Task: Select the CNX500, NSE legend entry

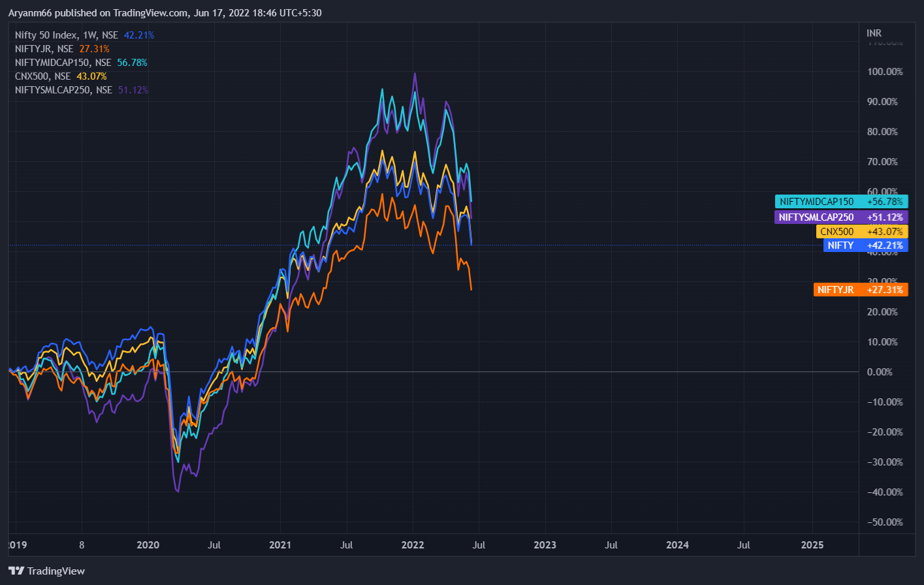Action: pyautogui.click(x=60, y=76)
